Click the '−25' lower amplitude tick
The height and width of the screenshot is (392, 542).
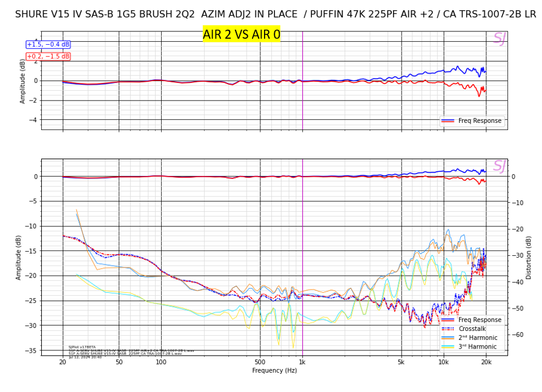30,301
